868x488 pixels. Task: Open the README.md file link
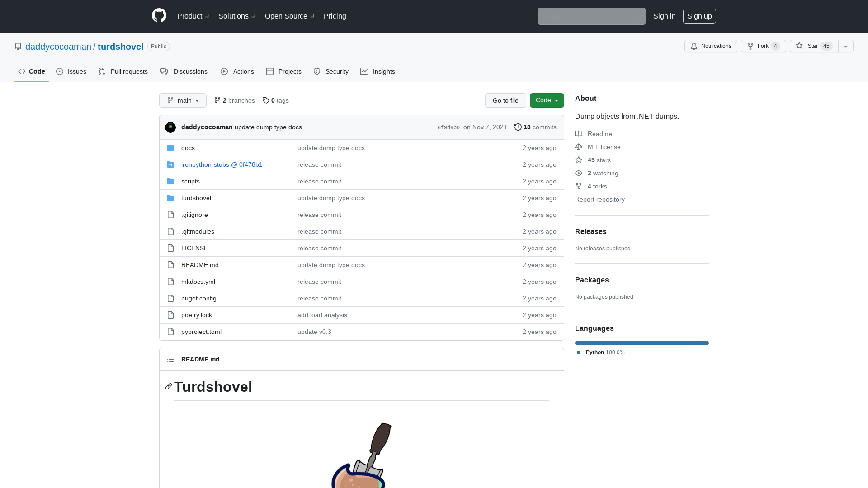[200, 265]
